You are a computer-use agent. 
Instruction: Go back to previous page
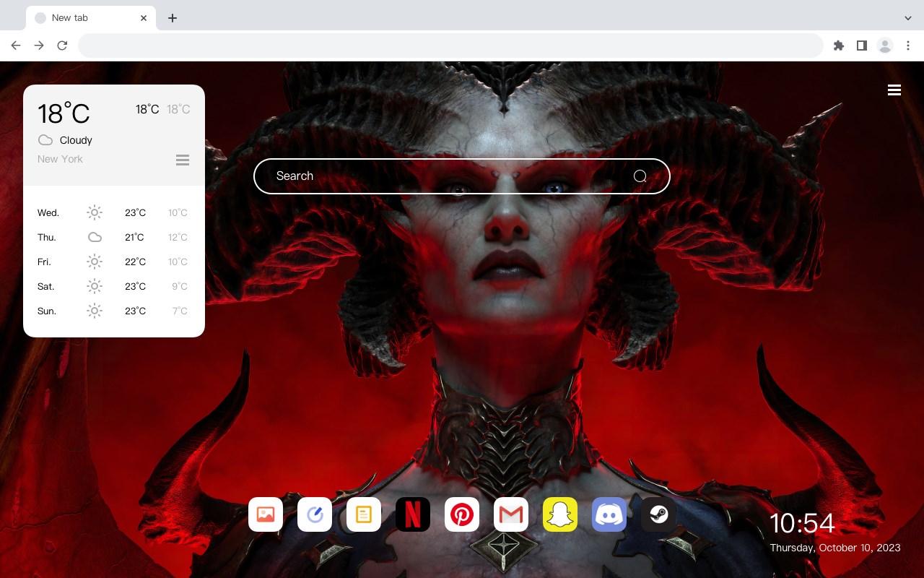tap(16, 46)
